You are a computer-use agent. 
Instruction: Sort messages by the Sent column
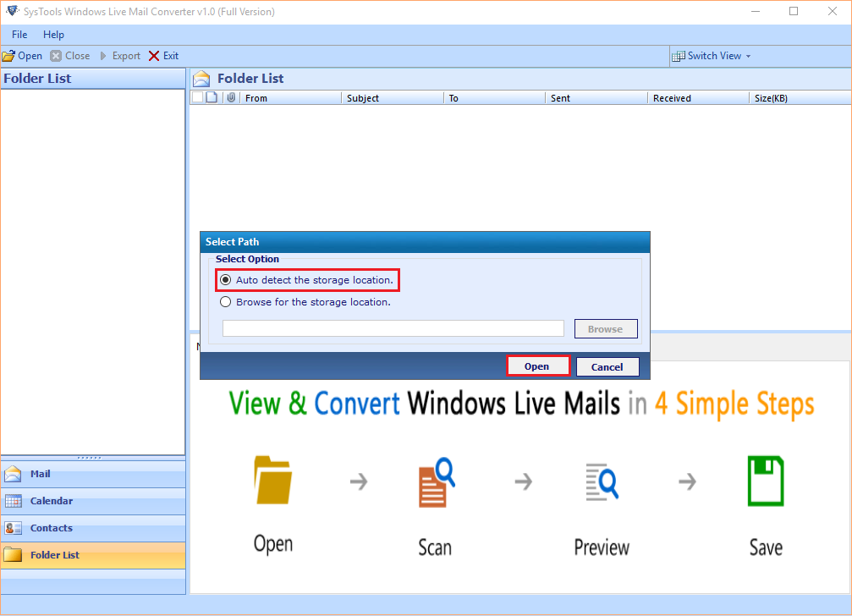click(596, 98)
